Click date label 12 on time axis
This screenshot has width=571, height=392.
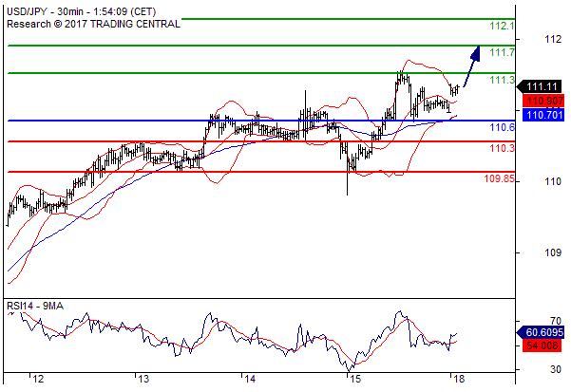(x=38, y=380)
